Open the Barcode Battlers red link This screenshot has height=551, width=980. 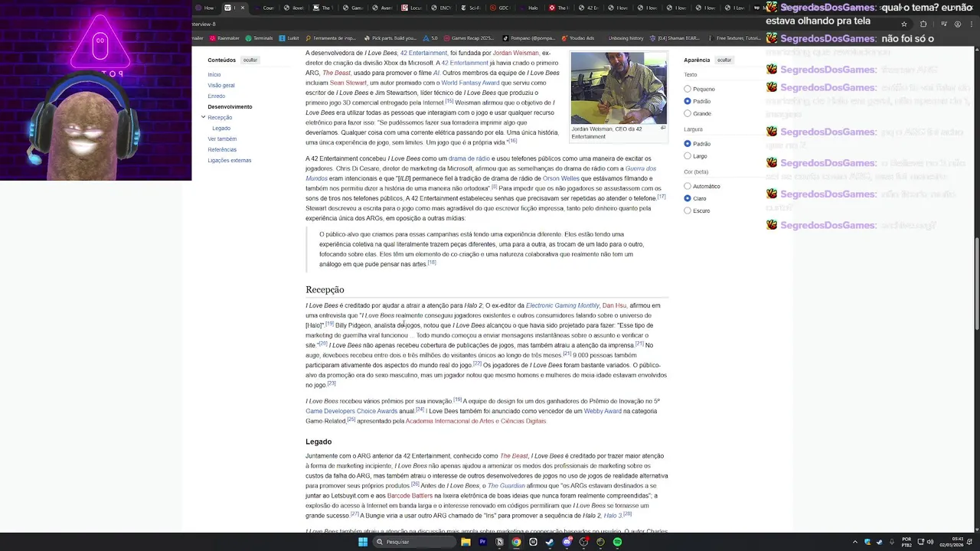tap(410, 495)
